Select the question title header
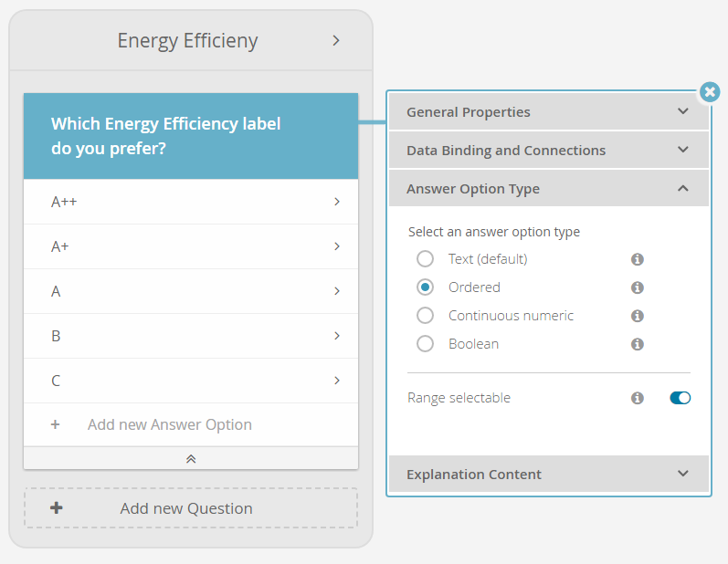The image size is (728, 564). coord(191,136)
